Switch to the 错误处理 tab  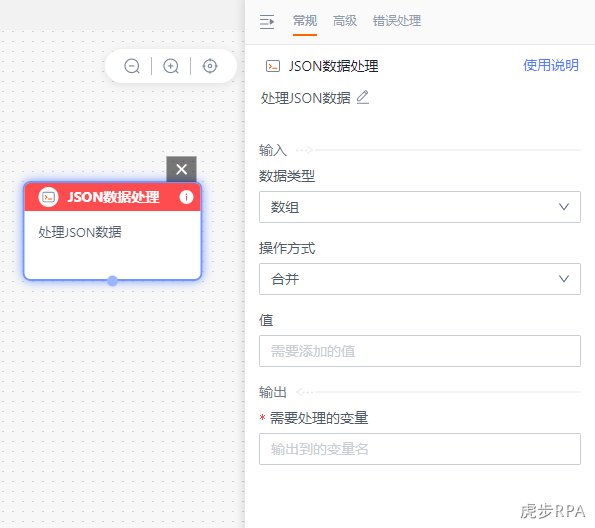pyautogui.click(x=397, y=20)
